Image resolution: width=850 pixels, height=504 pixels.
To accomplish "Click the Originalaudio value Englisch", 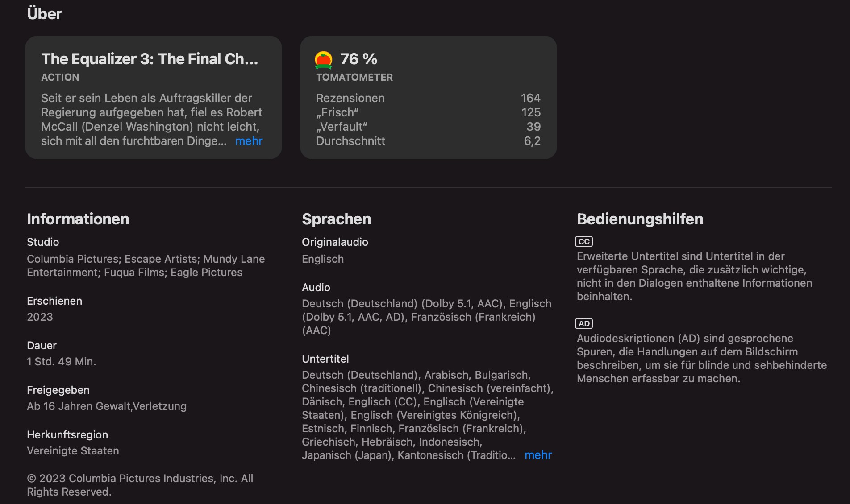I will 323,259.
